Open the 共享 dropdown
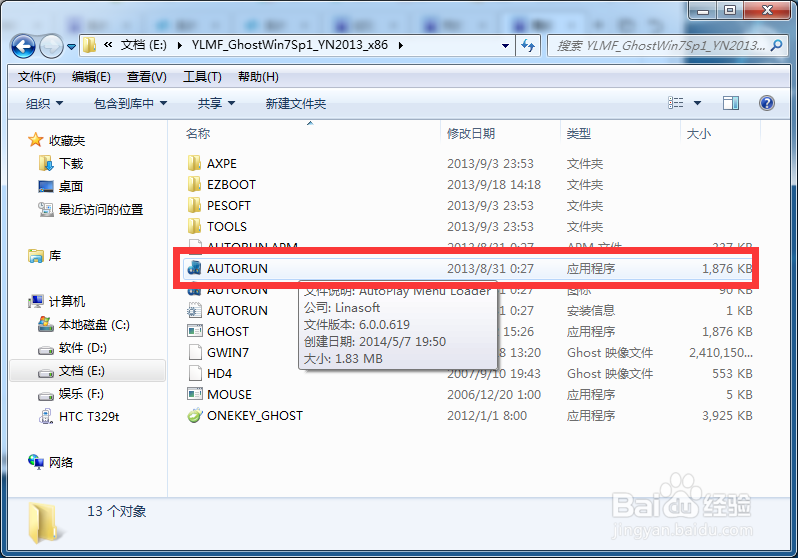 [216, 104]
